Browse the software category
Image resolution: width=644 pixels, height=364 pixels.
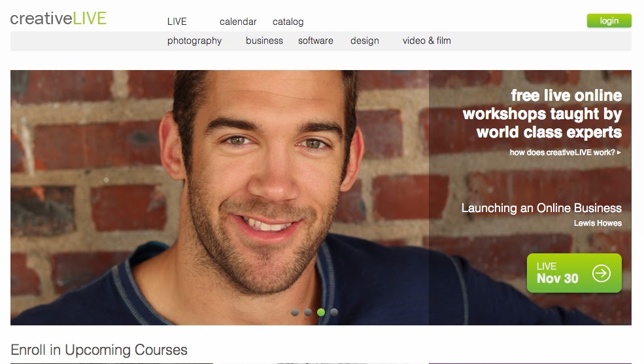pyautogui.click(x=315, y=41)
